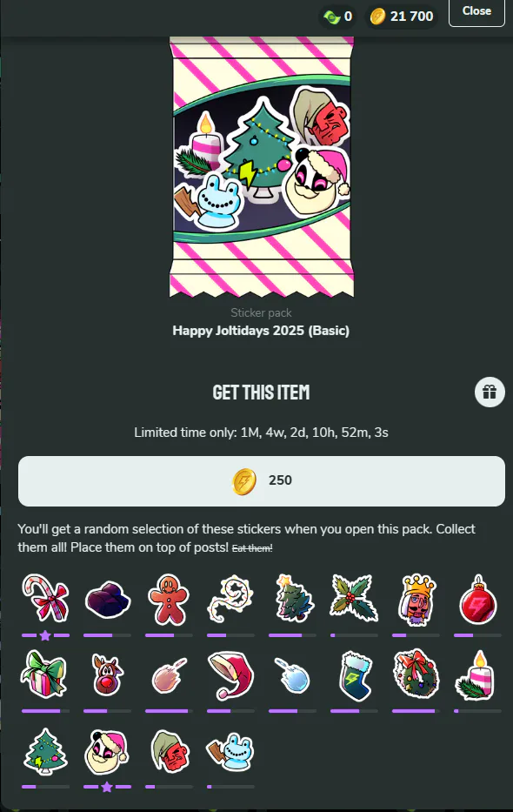This screenshot has height=812, width=513.
Task: Select the holly leaves sticker
Action: (354, 598)
